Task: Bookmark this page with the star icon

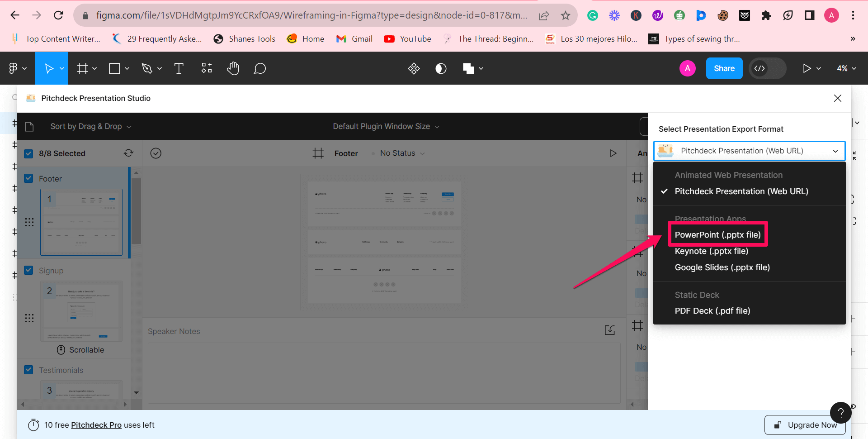Action: [566, 15]
